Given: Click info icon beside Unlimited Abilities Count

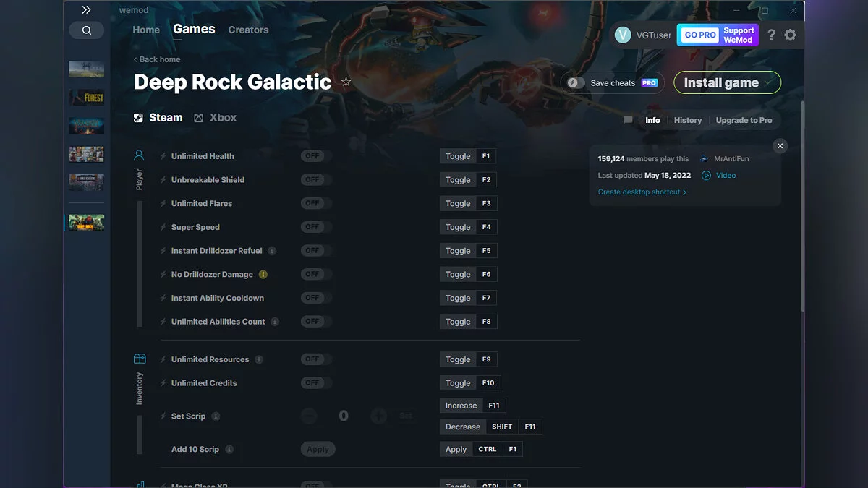Looking at the screenshot, I should 275,322.
